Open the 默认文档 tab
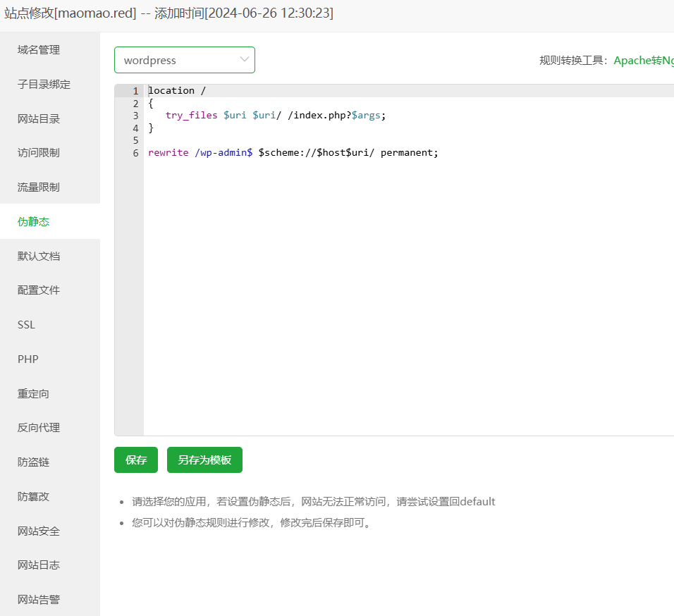The image size is (674, 616). [50, 256]
